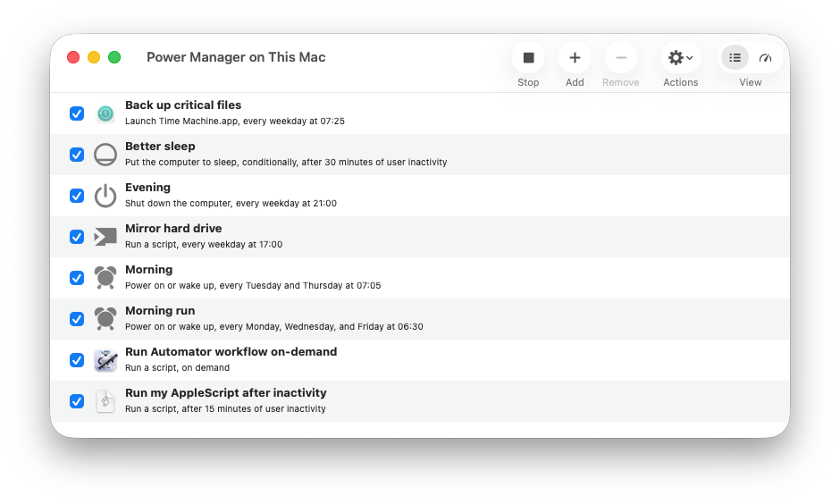Click 'Launch Time Machine.app, every weekday at 07:25'
The height and width of the screenshot is (504, 840).
[x=235, y=121]
